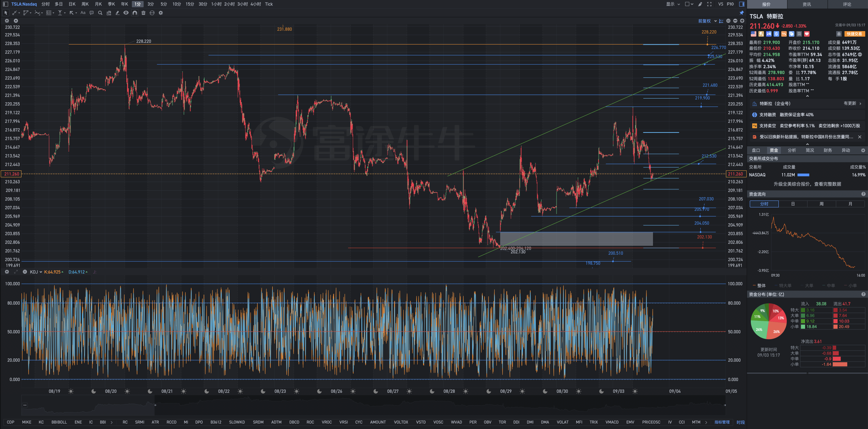Select the cursor pointer drawing tool
This screenshot has width=868, height=429.
6,13
